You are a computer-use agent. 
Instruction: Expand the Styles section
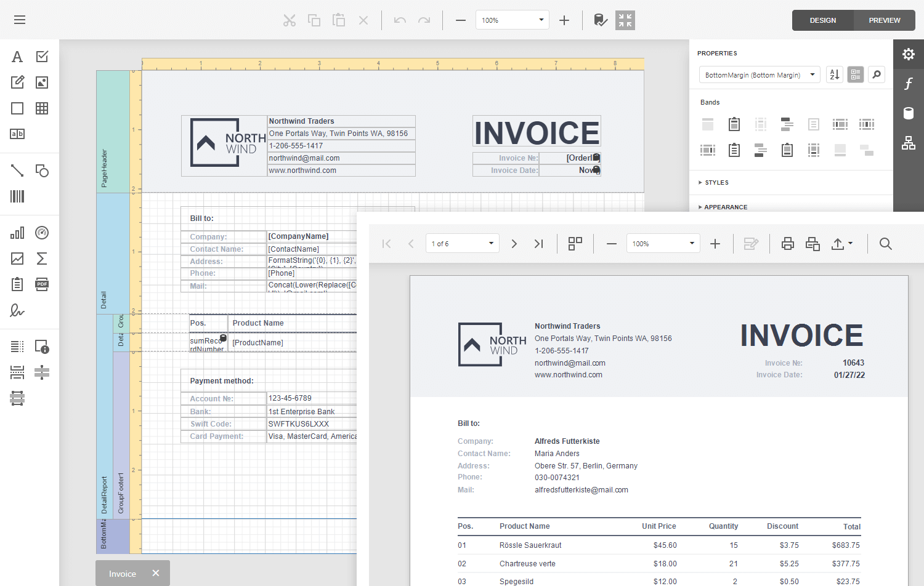pos(716,183)
